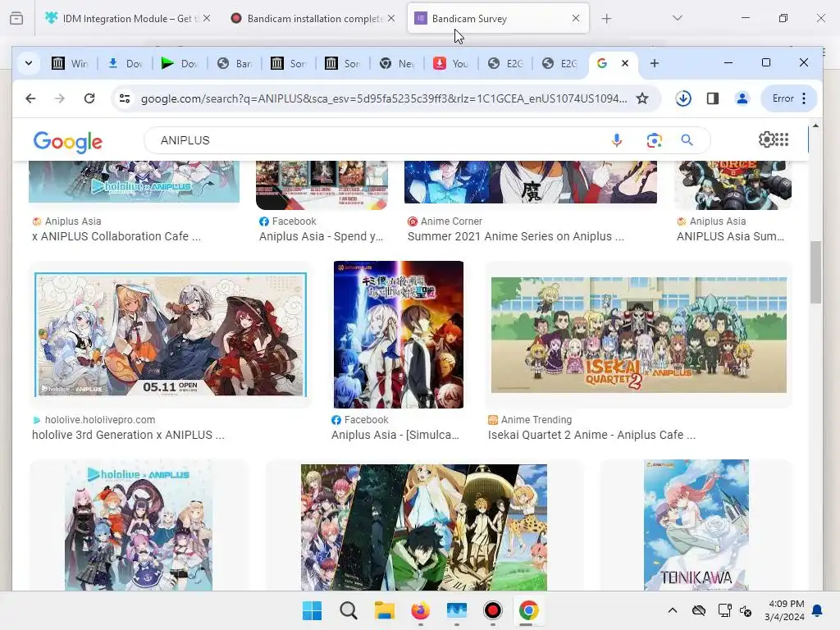This screenshot has height=630, width=840.
Task: Open Chrome side panel icon
Action: coord(713,98)
